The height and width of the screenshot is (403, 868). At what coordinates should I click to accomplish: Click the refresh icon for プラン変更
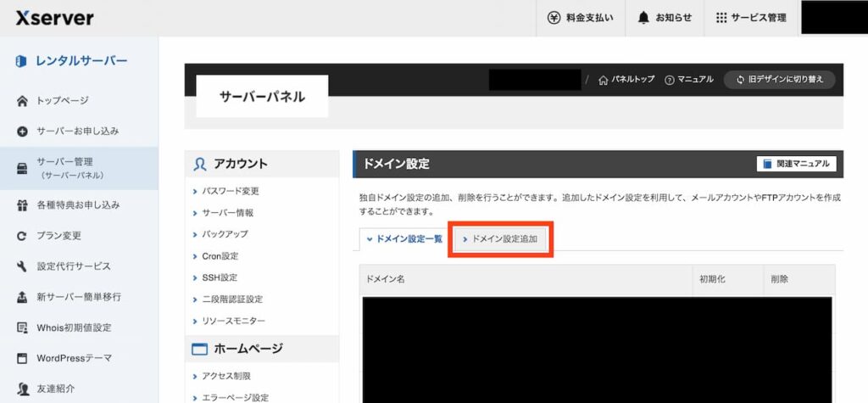click(23, 236)
